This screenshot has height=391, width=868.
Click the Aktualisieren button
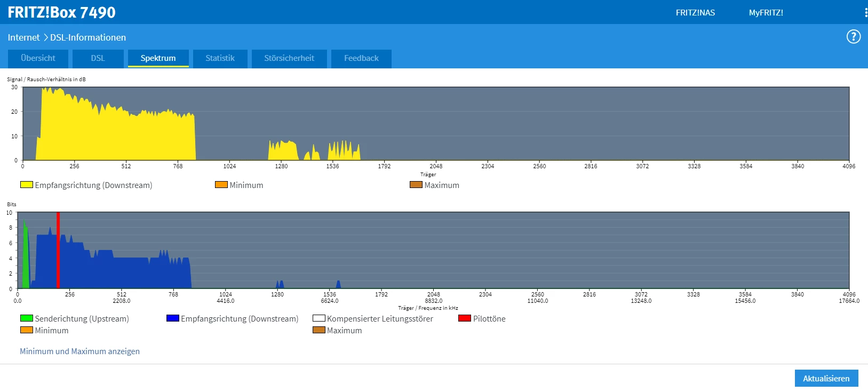pos(826,378)
